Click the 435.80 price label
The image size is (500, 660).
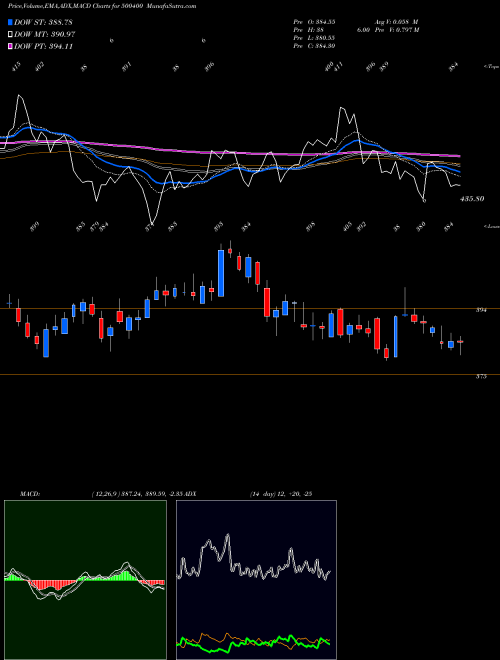(x=472, y=199)
